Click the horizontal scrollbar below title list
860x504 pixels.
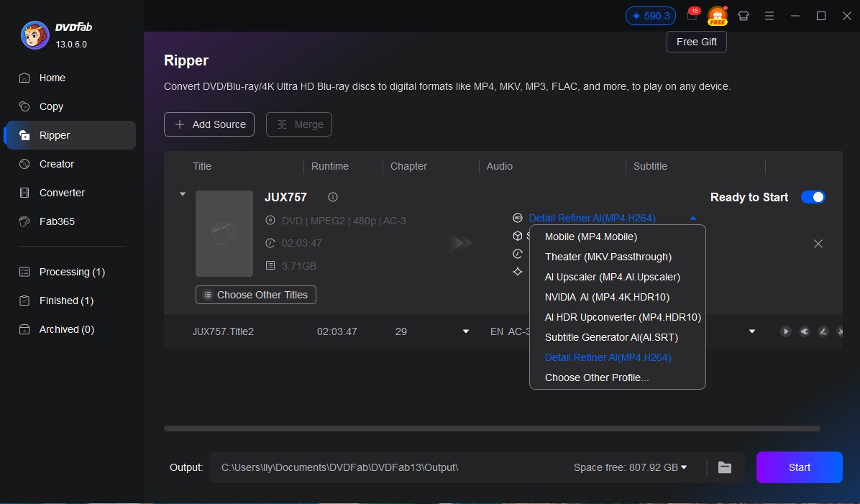coord(492,429)
